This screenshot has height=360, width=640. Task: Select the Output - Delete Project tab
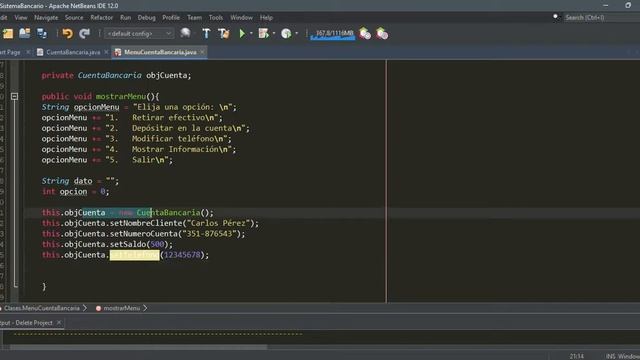tap(27, 322)
